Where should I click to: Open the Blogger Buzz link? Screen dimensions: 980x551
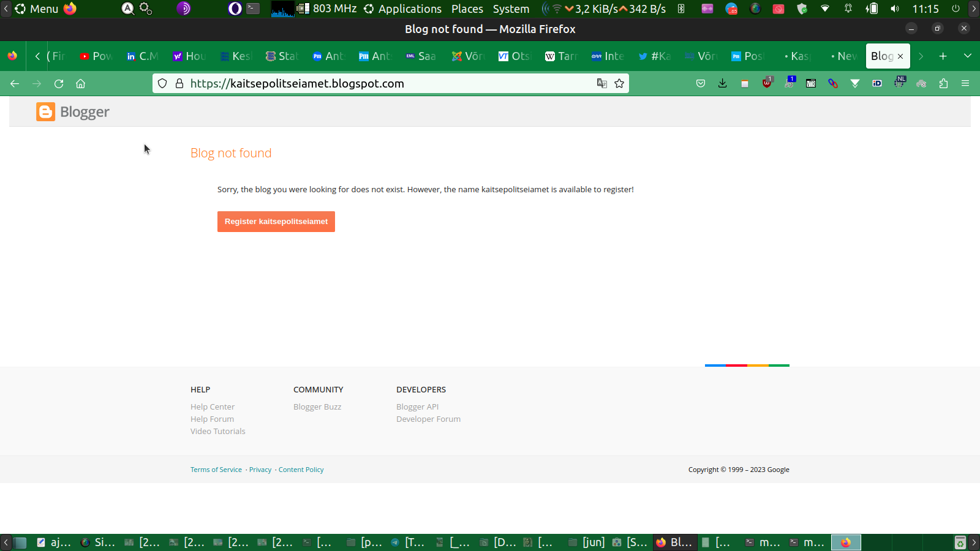317,407
